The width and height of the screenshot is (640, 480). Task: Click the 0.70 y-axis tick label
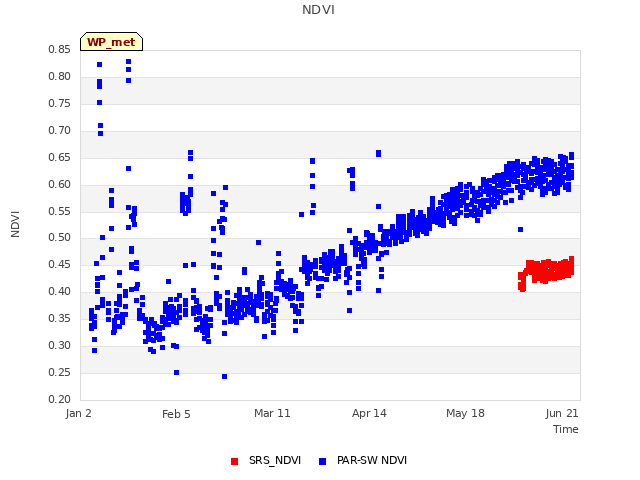[x=59, y=130]
